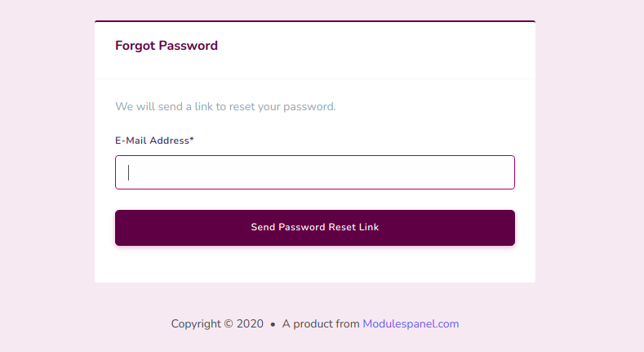Select the reset password description text
Image resolution: width=644 pixels, height=352 pixels.
pyautogui.click(x=225, y=106)
